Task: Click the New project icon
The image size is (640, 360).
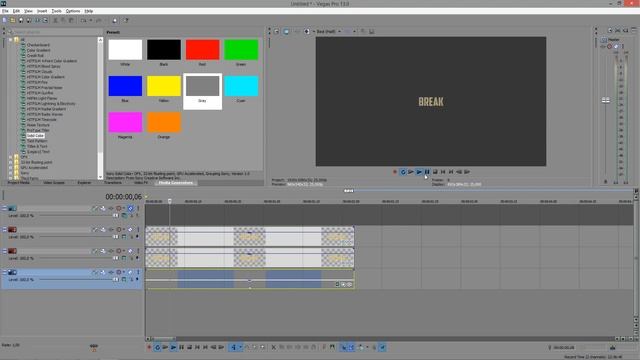Action: (x=5, y=20)
